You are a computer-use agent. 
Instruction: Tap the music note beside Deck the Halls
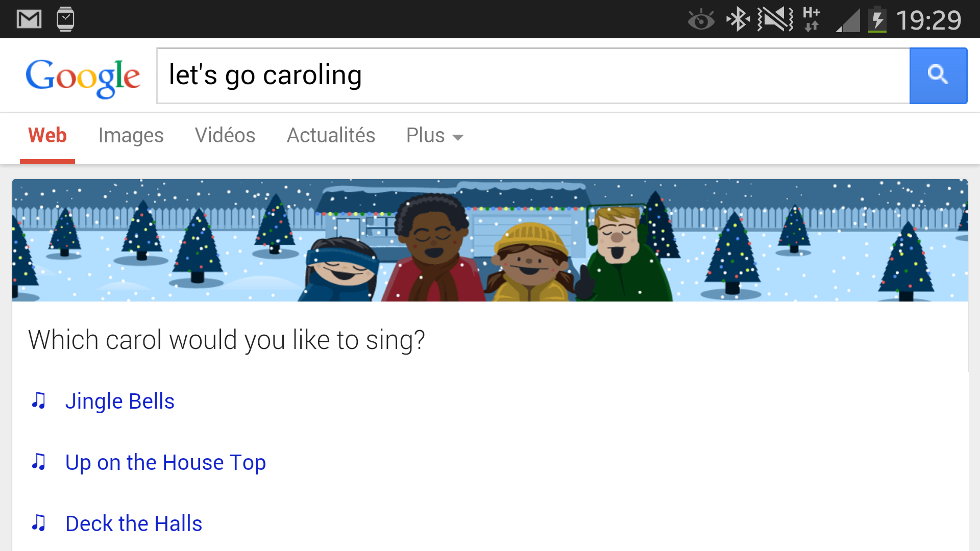click(39, 523)
